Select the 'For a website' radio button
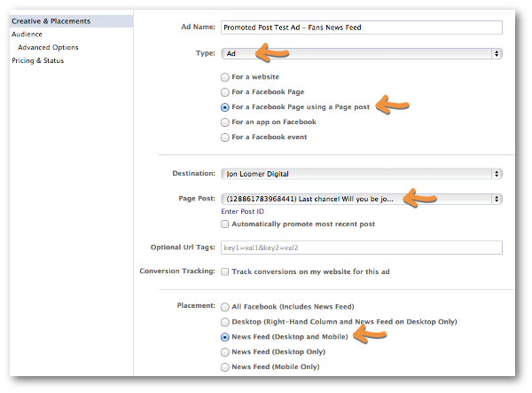 (225, 77)
